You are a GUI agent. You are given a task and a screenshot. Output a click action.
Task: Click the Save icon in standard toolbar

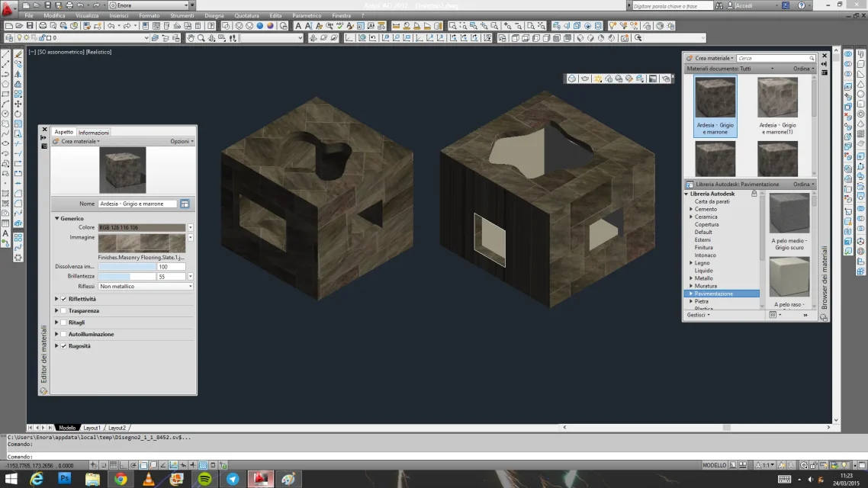(29, 26)
